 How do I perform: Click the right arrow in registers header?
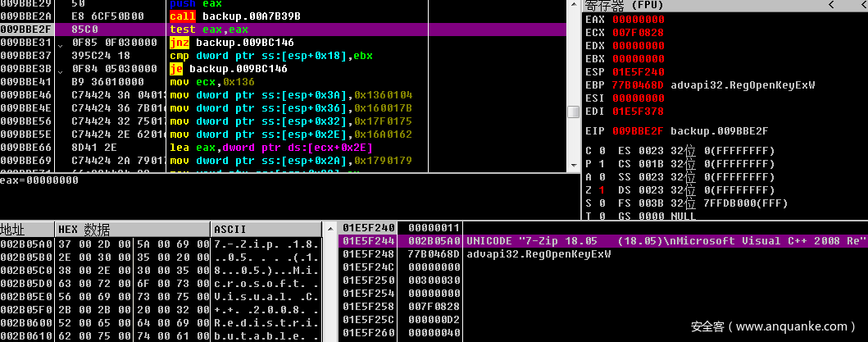(x=863, y=5)
